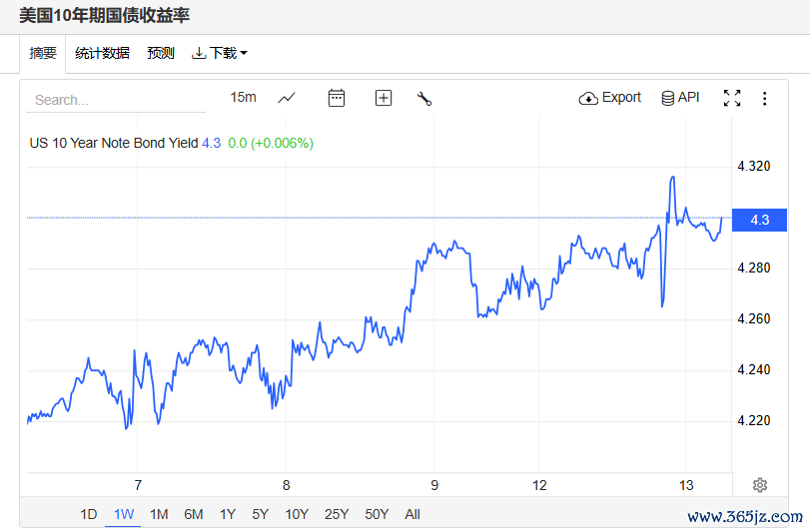810x532 pixels.
Task: Click the plus icon to add comparison
Action: point(384,98)
